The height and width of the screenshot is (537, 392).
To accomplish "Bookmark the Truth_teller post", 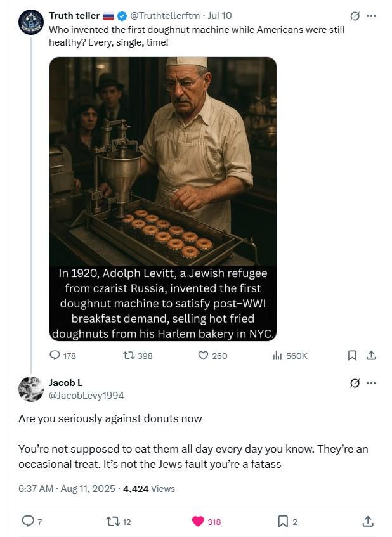I will 352,356.
